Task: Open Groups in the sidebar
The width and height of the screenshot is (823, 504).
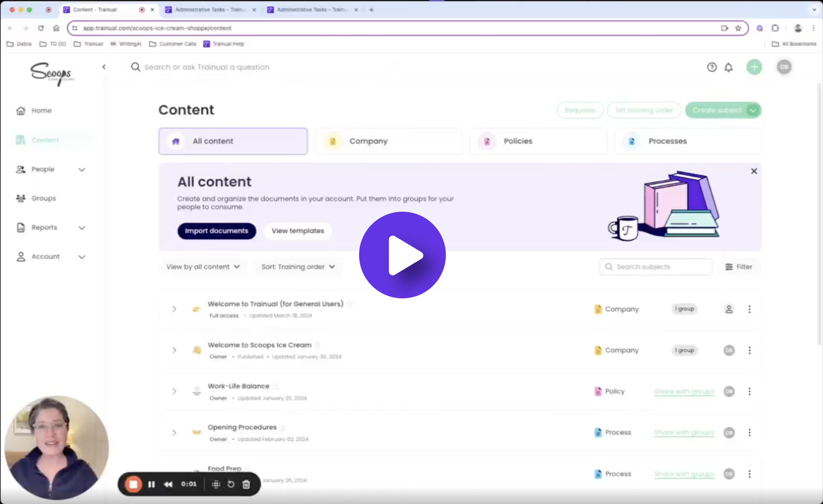Action: (43, 198)
